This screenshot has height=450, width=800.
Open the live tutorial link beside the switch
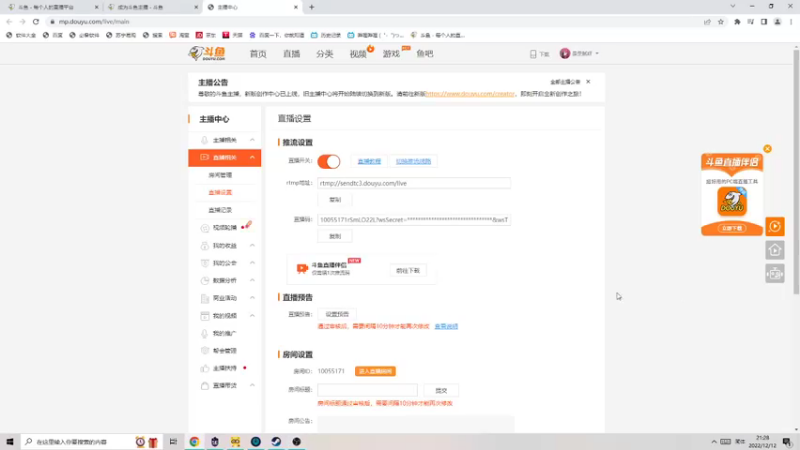[x=369, y=161]
